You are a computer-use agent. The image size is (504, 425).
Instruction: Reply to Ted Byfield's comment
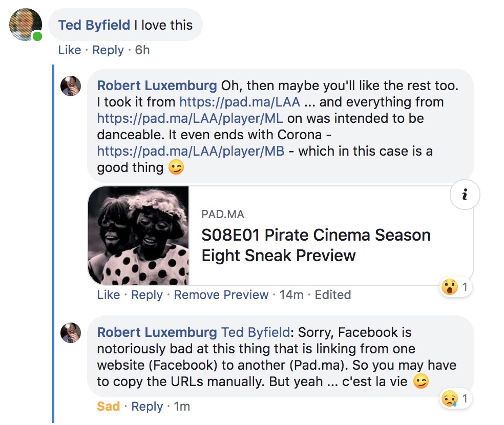pos(108,50)
